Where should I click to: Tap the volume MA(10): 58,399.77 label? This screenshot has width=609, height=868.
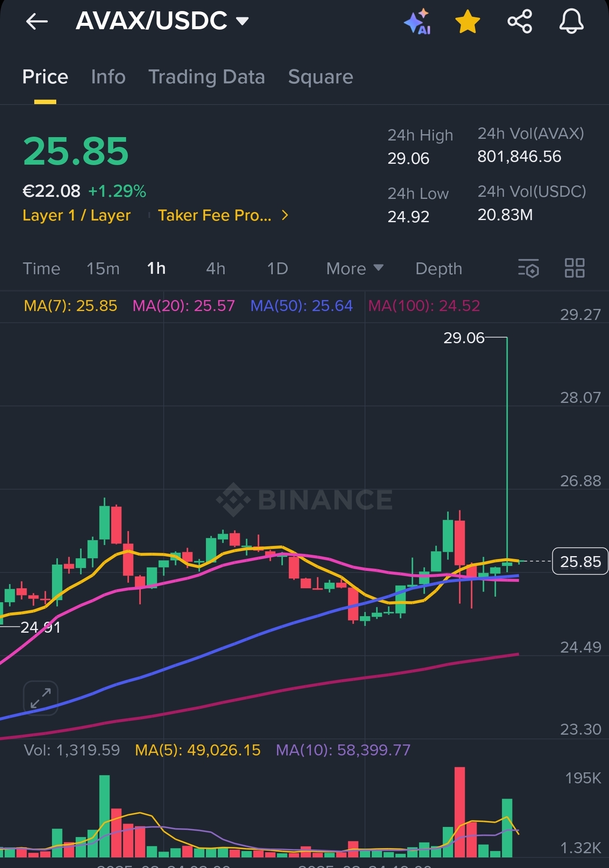click(x=343, y=750)
